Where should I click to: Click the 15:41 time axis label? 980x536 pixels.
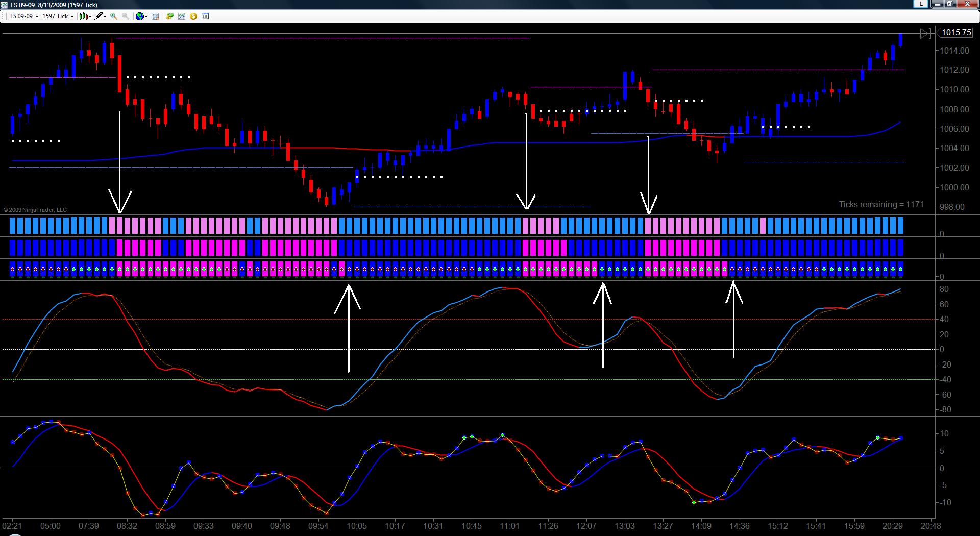[x=816, y=526]
